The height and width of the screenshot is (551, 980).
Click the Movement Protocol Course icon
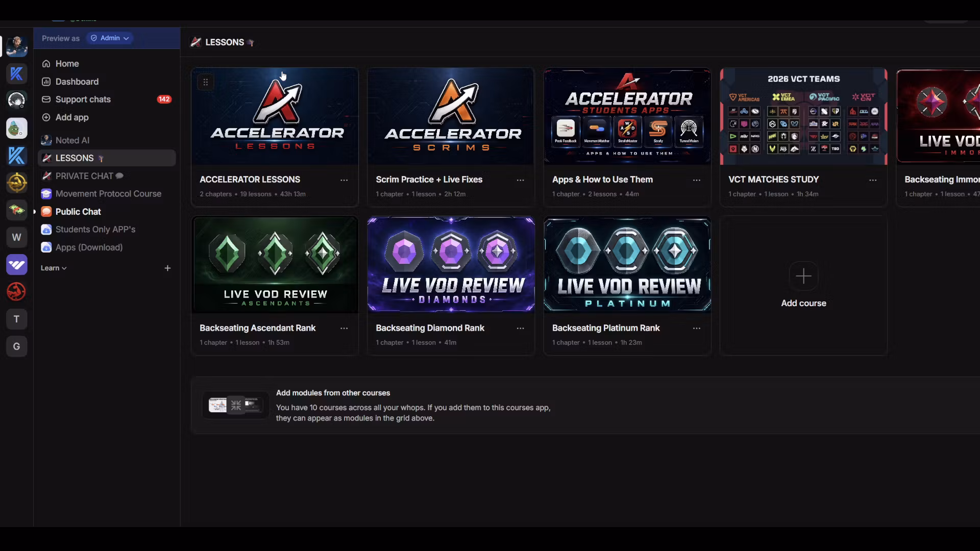46,194
